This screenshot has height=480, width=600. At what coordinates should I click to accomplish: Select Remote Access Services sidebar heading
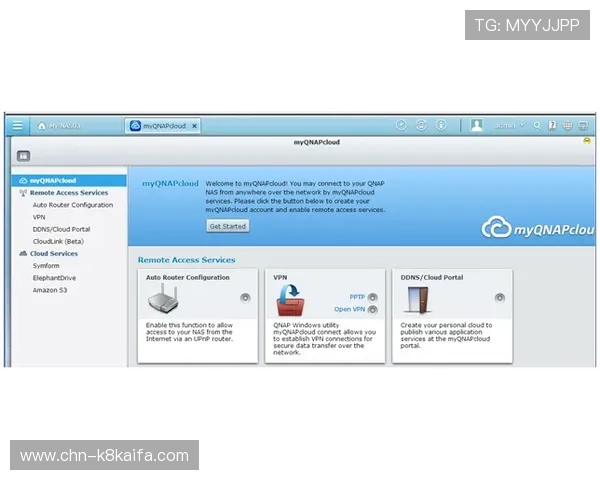(x=69, y=193)
